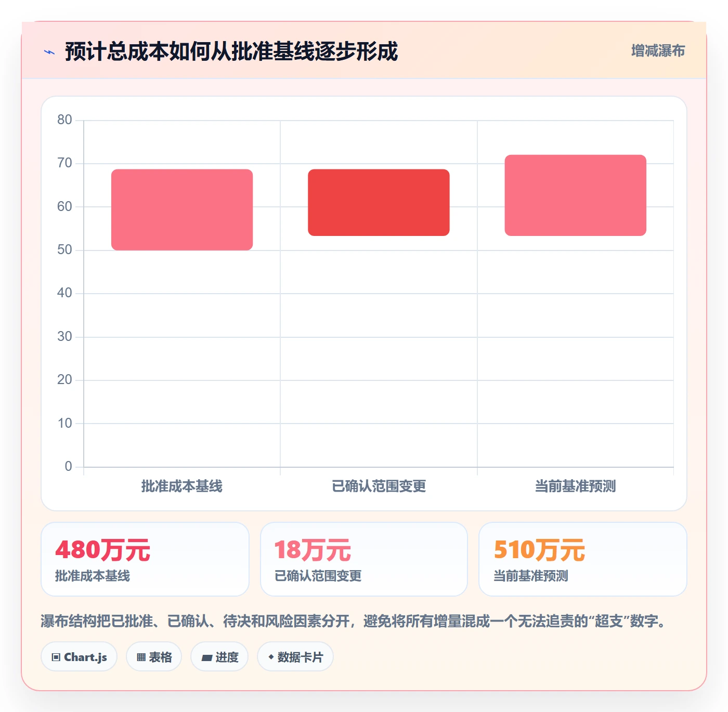Click the x-axis label 当前基准预测
This screenshot has width=728, height=712.
pos(576,486)
